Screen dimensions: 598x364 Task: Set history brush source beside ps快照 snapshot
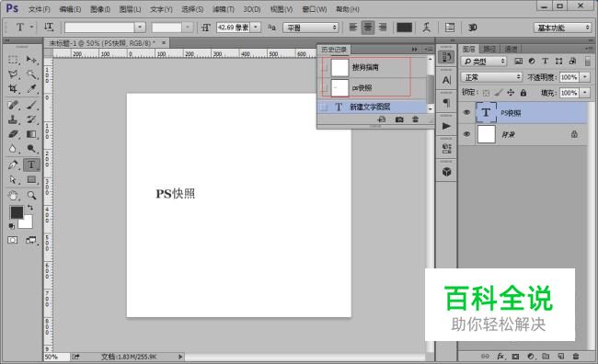tap(326, 87)
